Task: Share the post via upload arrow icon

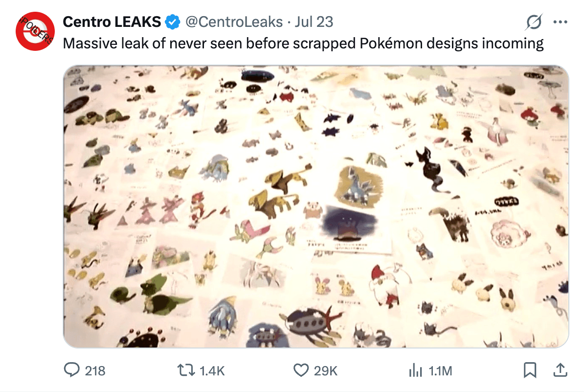Action: (560, 370)
